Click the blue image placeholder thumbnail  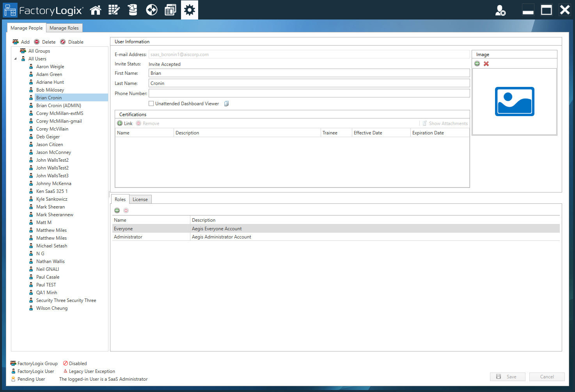[515, 101]
